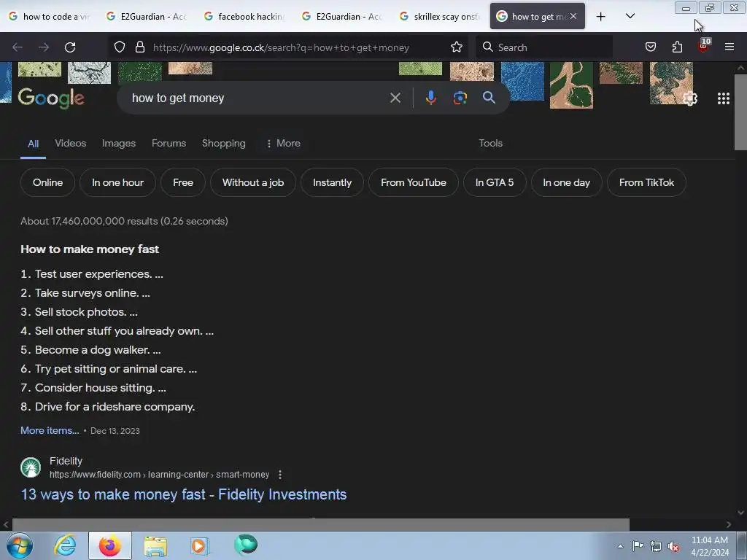Switch to 'how to code a vir' tab
747x560 pixels.
tap(50, 17)
